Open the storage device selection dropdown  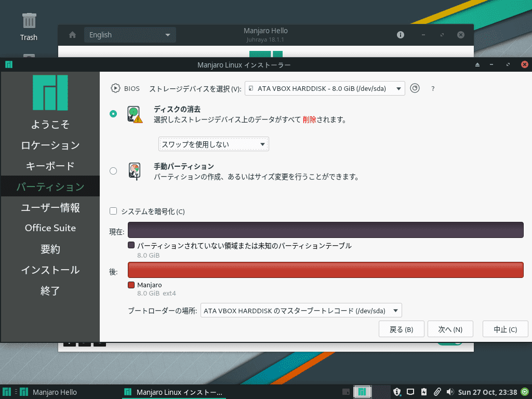pos(325,88)
